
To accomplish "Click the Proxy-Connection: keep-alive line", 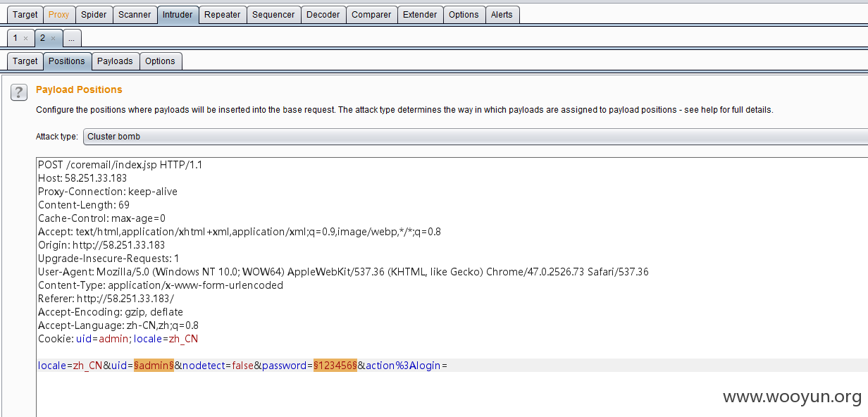I will [108, 192].
